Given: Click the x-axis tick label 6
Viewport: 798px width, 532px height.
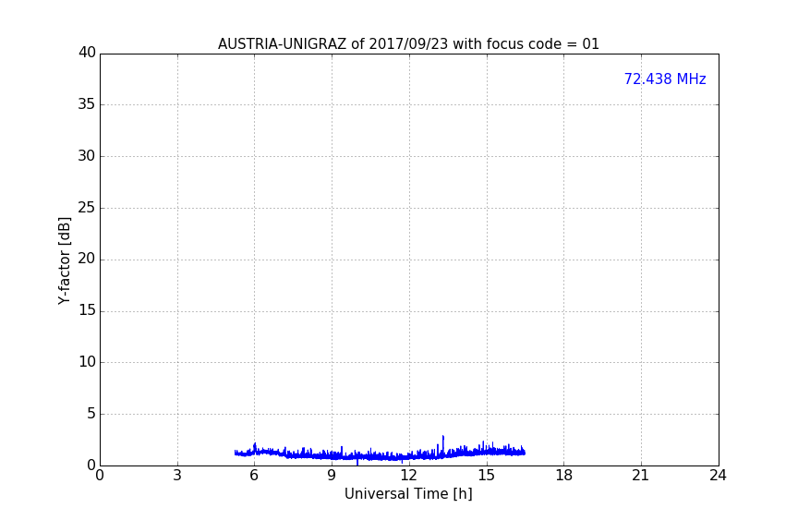Looking at the screenshot, I should 254,476.
